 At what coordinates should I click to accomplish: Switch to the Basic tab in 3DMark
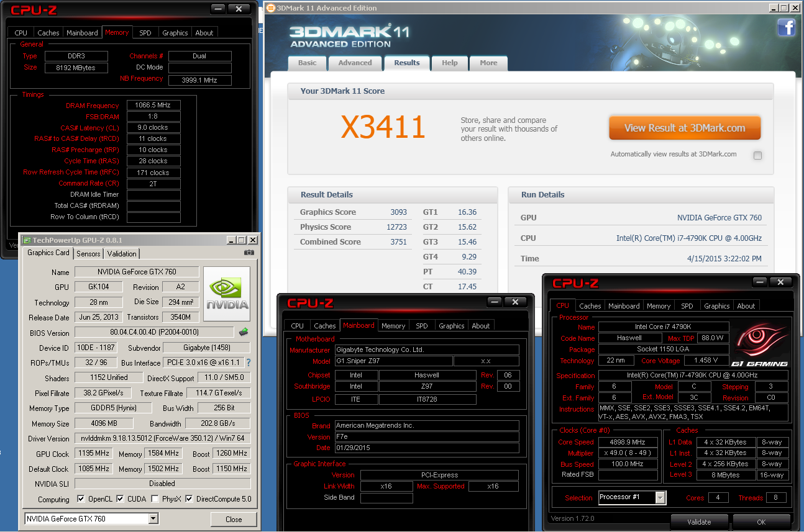[307, 63]
